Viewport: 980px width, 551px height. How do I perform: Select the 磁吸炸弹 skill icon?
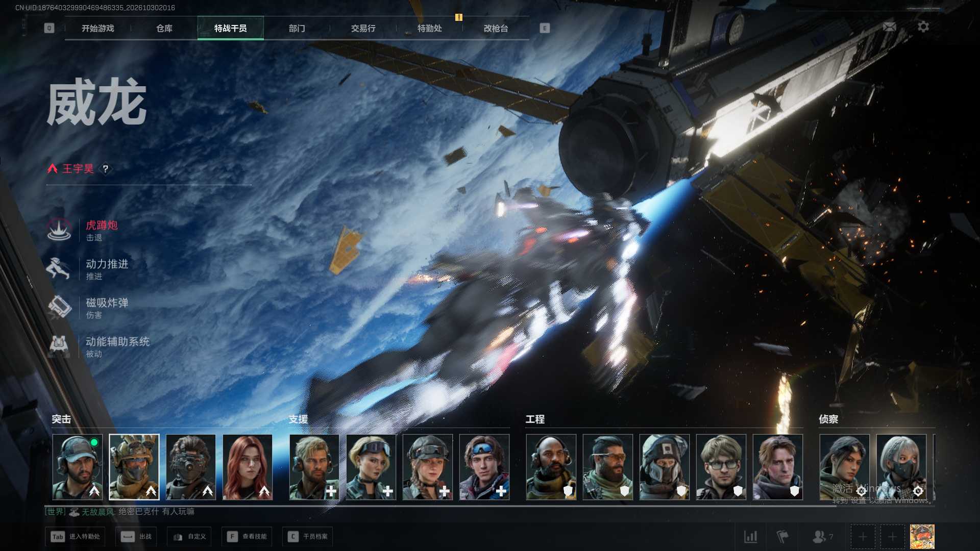coord(59,307)
